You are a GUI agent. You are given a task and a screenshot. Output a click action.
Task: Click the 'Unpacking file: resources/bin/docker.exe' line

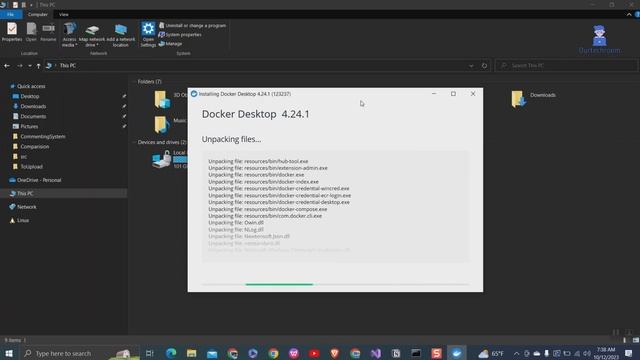[256, 175]
